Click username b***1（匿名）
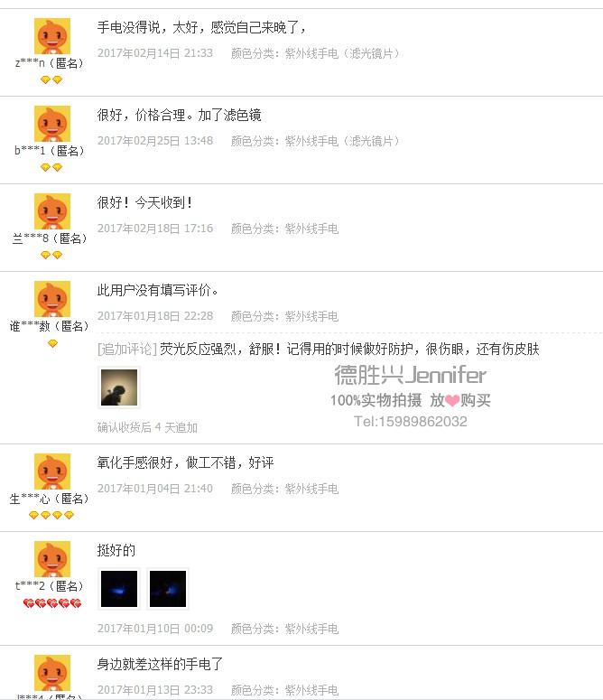 pyautogui.click(x=50, y=151)
